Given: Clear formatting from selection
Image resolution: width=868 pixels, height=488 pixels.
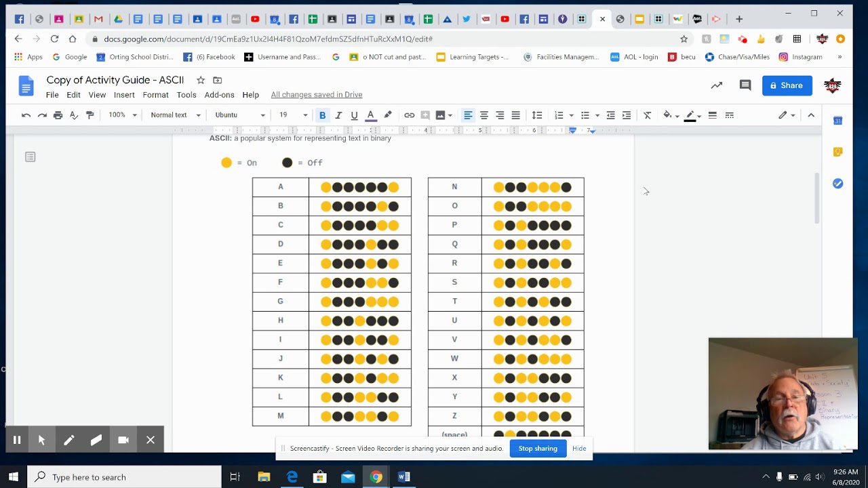Looking at the screenshot, I should coord(648,115).
